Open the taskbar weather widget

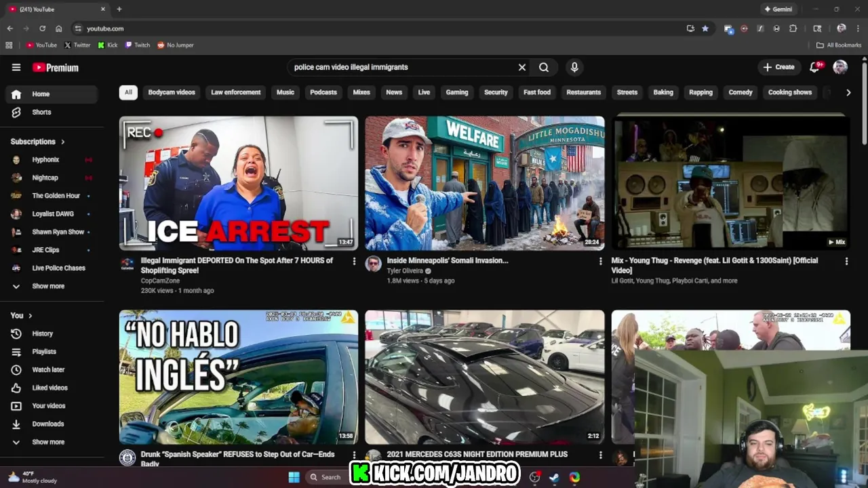pyautogui.click(x=32, y=477)
